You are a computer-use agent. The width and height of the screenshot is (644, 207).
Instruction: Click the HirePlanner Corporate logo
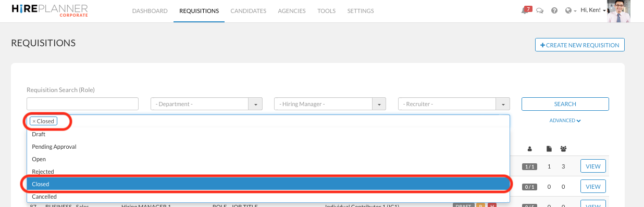[49, 10]
